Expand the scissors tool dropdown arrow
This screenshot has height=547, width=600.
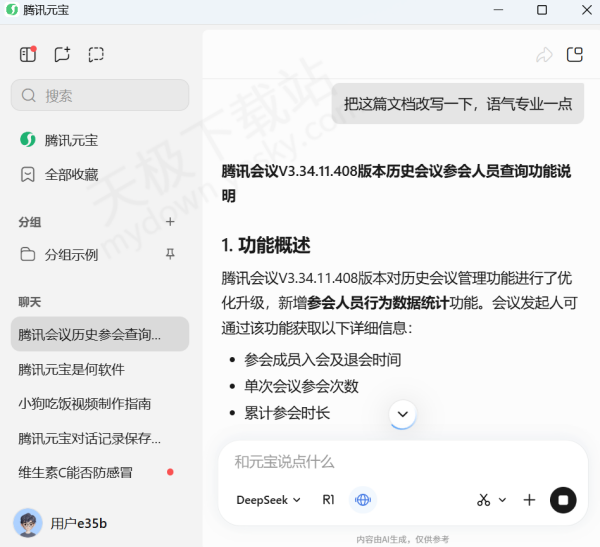503,500
